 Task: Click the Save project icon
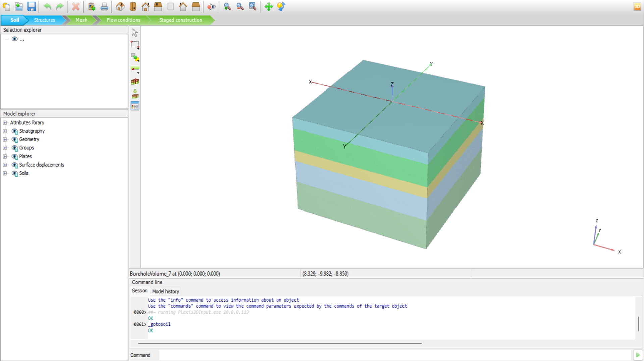[31, 6]
